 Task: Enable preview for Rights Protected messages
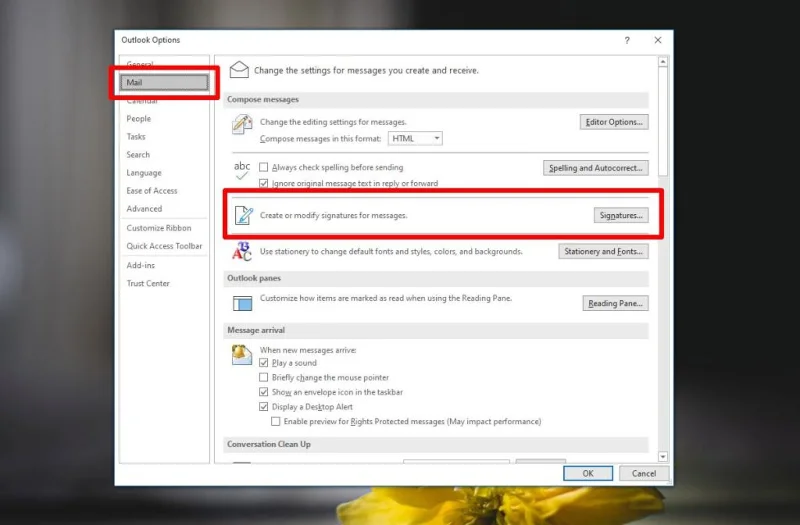click(x=276, y=421)
